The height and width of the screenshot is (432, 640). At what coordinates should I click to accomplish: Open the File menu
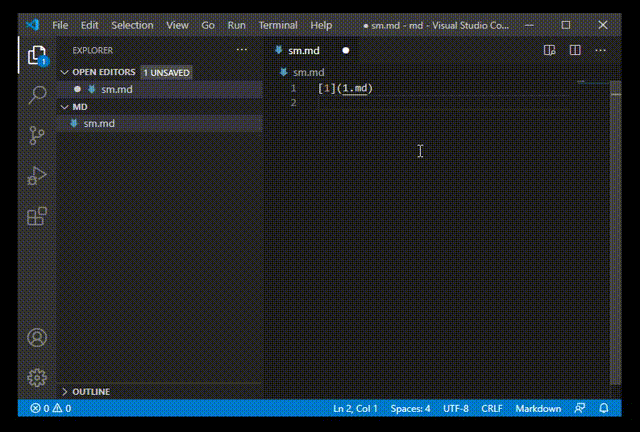60,25
